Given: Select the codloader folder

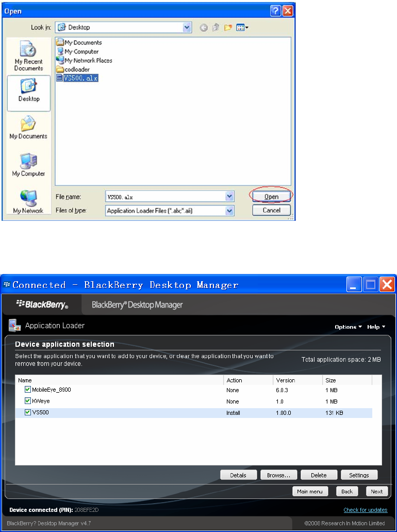Looking at the screenshot, I should pyautogui.click(x=73, y=69).
